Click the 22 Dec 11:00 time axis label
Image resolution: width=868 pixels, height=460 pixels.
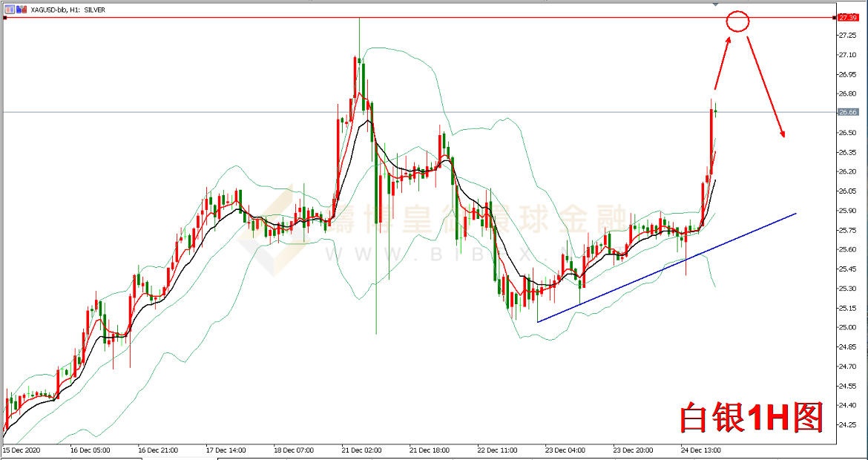pyautogui.click(x=497, y=450)
